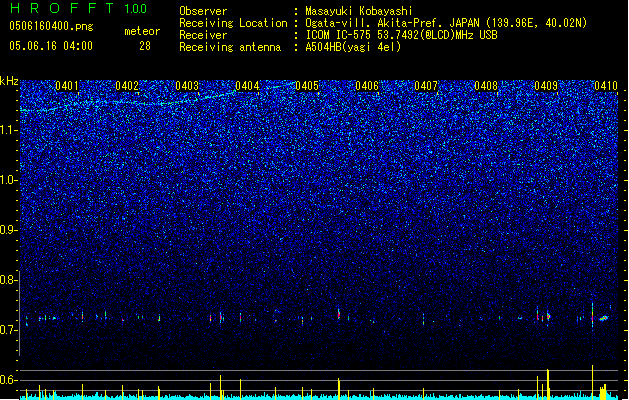Image resolution: width=629 pixels, height=400 pixels.
Task: Click the 0401 time marker
Action: pos(67,86)
